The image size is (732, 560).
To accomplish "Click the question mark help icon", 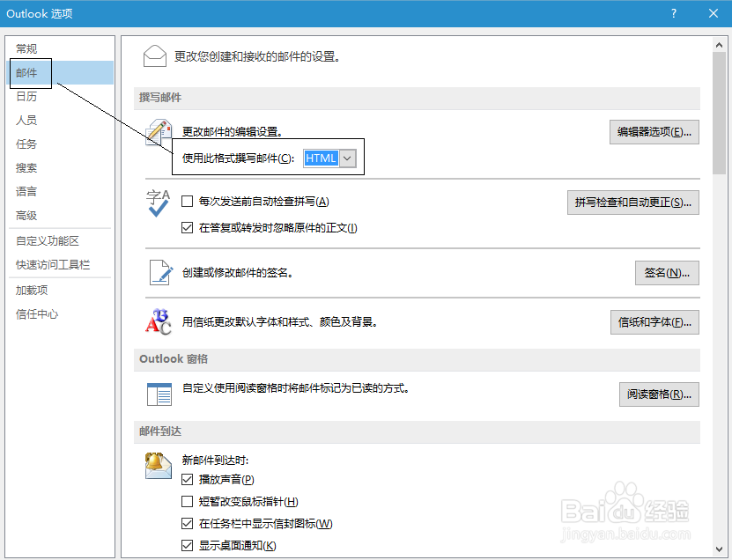I will (x=674, y=13).
